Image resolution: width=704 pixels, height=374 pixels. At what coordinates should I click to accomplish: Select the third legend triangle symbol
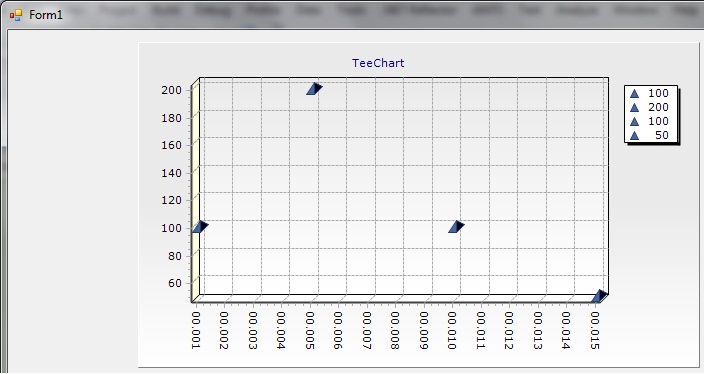[x=634, y=121]
